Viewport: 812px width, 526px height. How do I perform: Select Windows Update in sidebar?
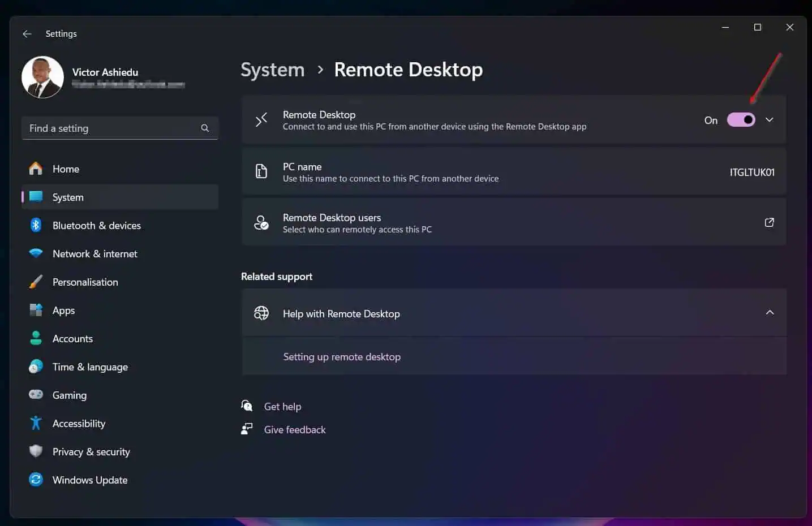click(120, 480)
